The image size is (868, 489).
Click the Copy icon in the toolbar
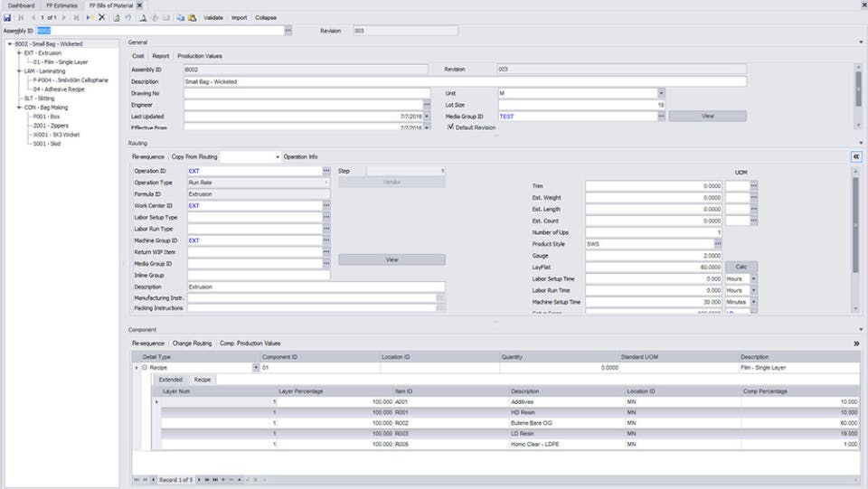[x=181, y=18]
